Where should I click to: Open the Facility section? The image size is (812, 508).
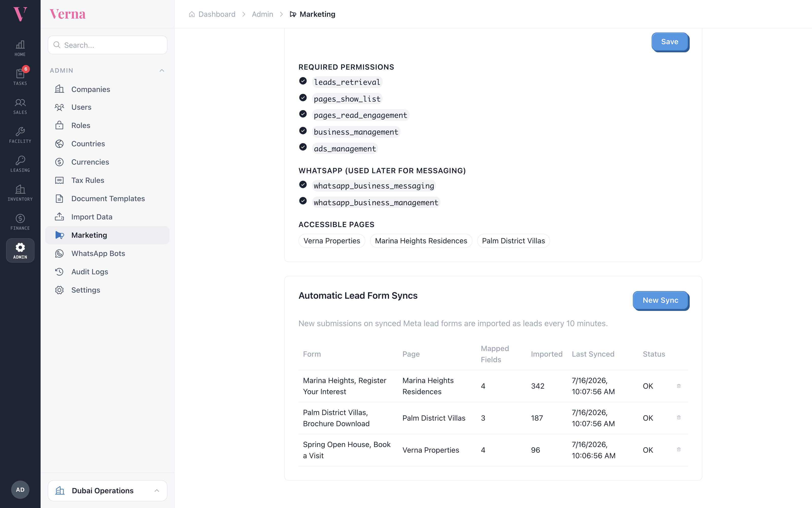(20, 135)
